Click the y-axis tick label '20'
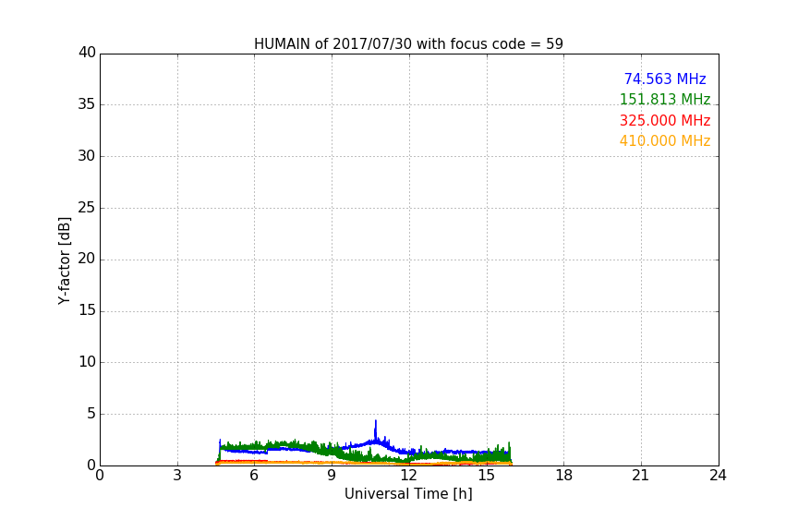 (x=87, y=260)
